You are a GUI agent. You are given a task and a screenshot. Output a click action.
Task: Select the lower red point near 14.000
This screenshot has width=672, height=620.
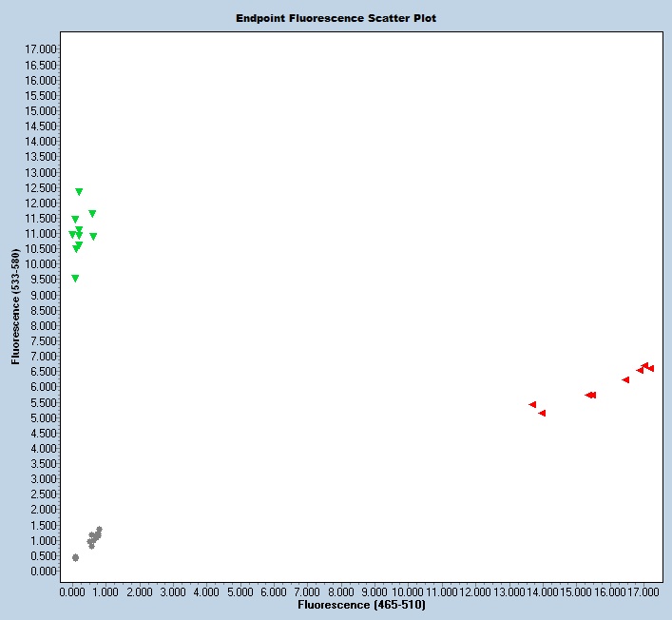point(542,414)
